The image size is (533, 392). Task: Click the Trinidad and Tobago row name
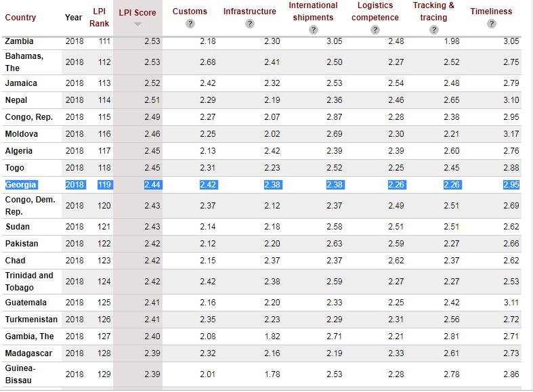point(29,281)
